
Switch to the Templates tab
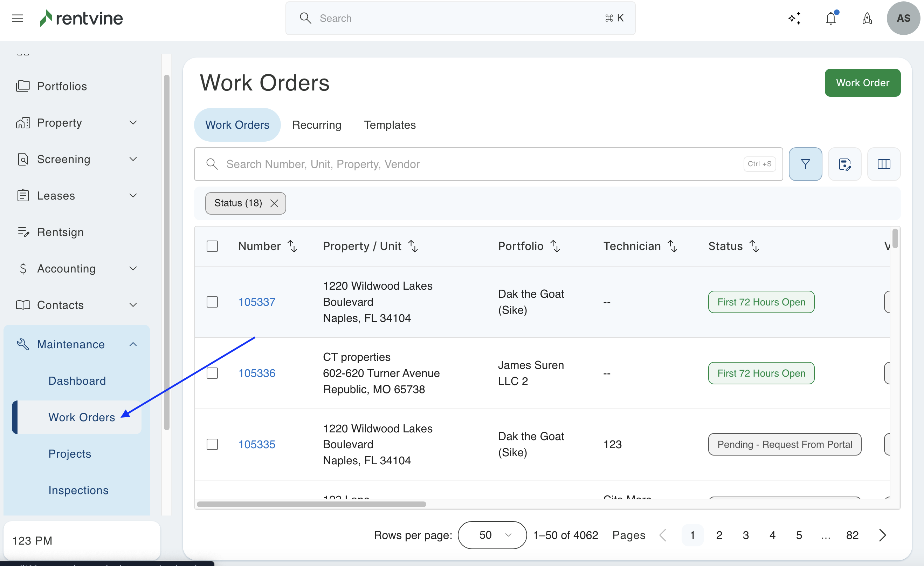[389, 124]
